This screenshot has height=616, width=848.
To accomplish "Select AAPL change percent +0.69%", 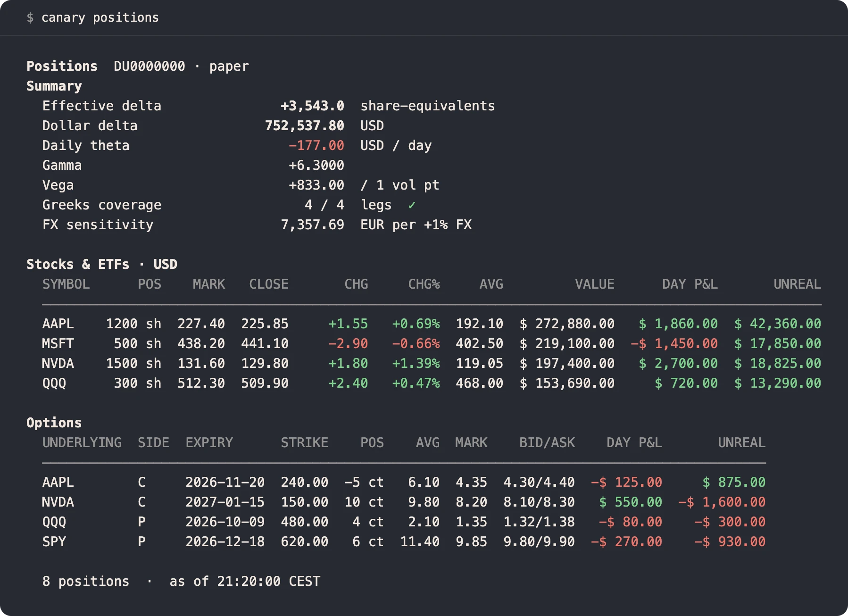I will pyautogui.click(x=416, y=324).
